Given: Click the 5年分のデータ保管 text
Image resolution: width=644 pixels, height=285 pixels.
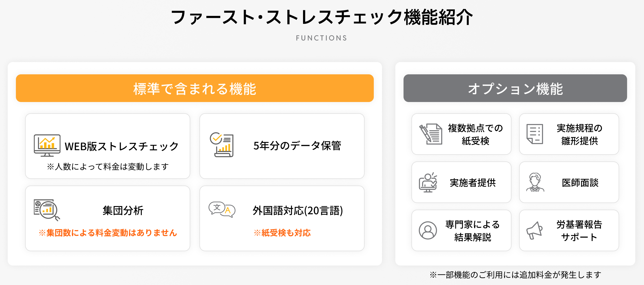Looking at the screenshot, I should pos(297,146).
